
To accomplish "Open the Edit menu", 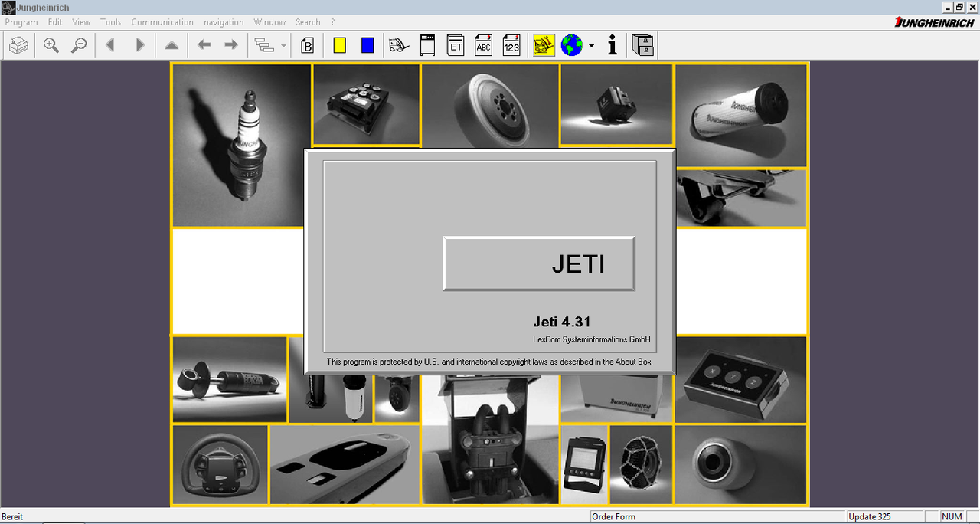I will [55, 22].
